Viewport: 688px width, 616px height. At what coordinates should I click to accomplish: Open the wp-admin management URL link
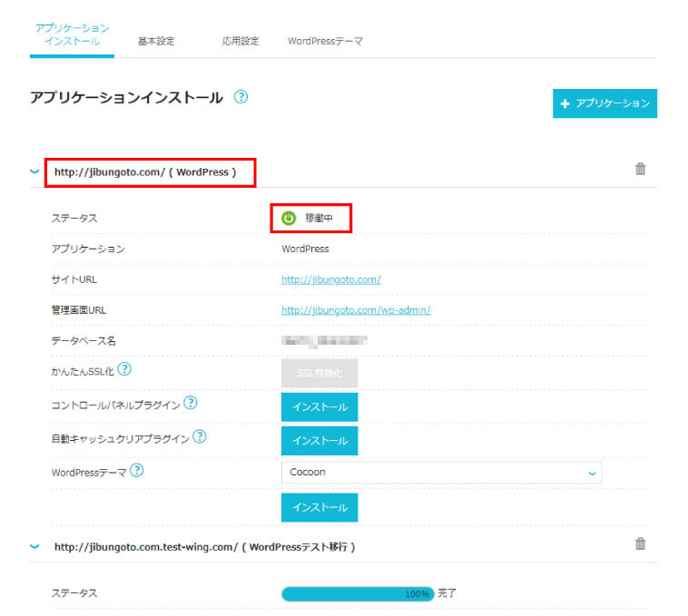click(x=356, y=310)
